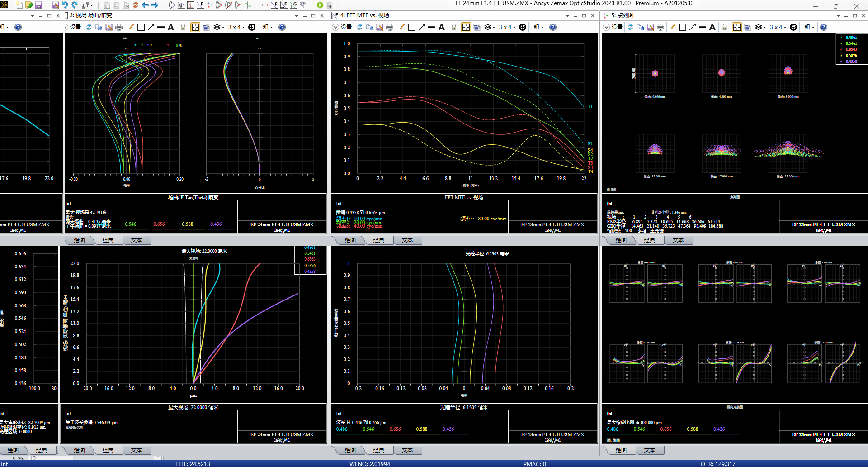Save the current file via main toolbar
The height and width of the screenshot is (467, 868).
pos(38,5)
